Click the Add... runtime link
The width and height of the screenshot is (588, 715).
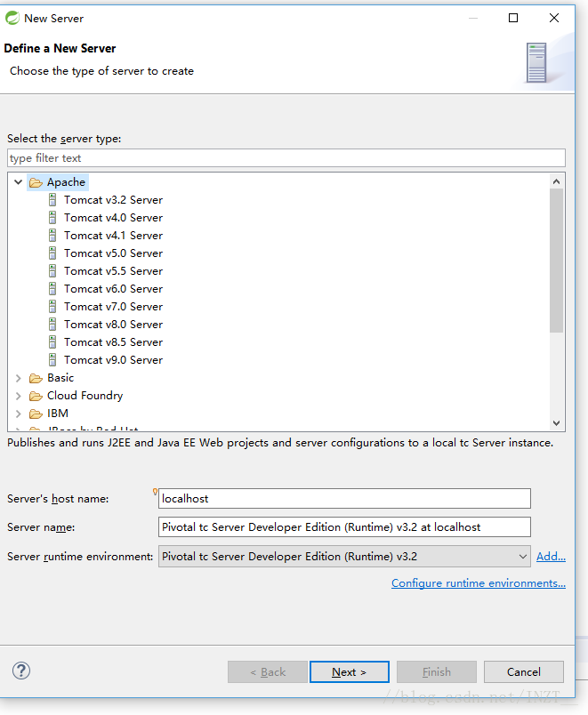[551, 557]
